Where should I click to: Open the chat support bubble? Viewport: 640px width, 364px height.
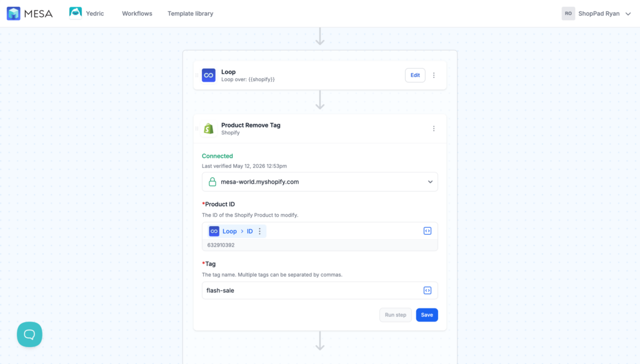pos(29,334)
